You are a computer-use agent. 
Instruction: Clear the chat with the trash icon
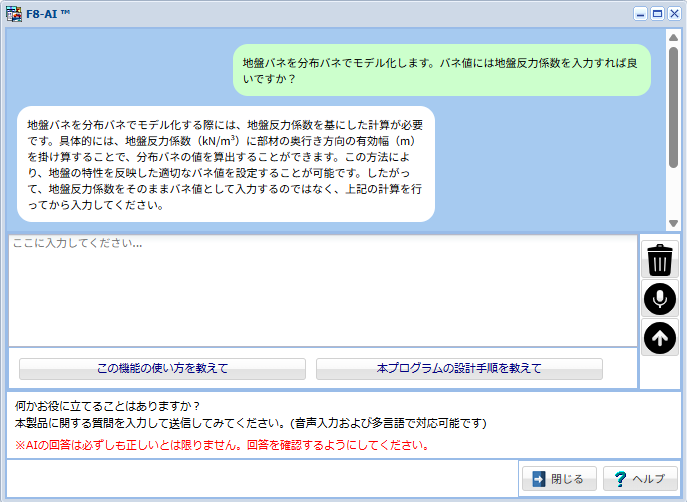[659, 260]
